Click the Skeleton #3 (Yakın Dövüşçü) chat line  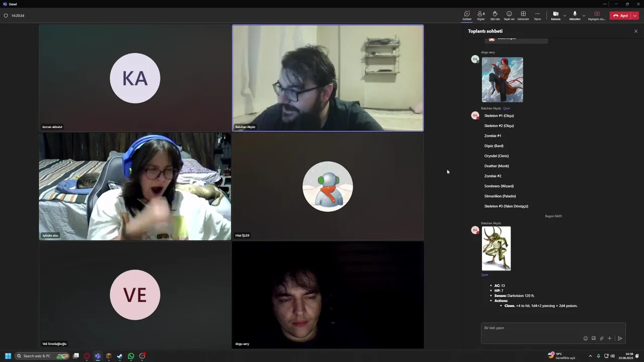point(506,206)
